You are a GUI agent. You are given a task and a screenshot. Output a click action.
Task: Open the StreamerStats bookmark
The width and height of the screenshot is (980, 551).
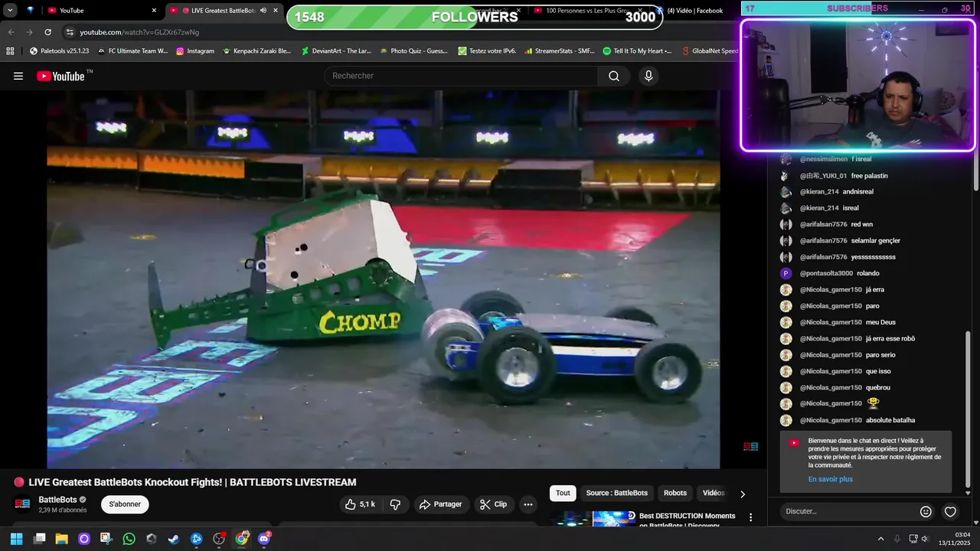tap(560, 51)
